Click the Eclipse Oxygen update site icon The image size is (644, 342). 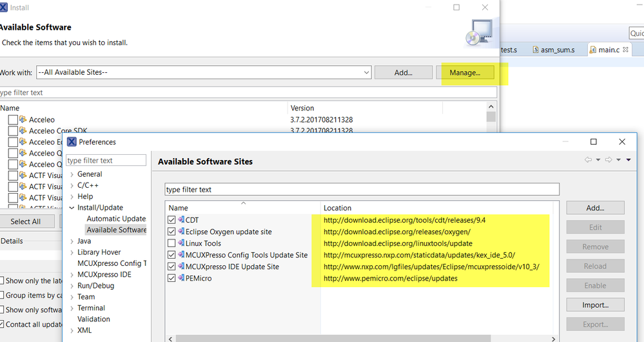point(181,232)
